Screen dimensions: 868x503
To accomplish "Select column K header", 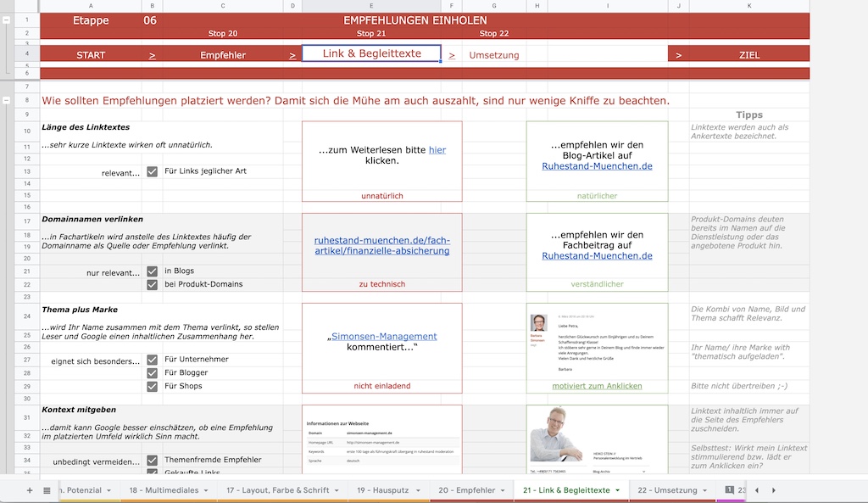I will pos(749,6).
